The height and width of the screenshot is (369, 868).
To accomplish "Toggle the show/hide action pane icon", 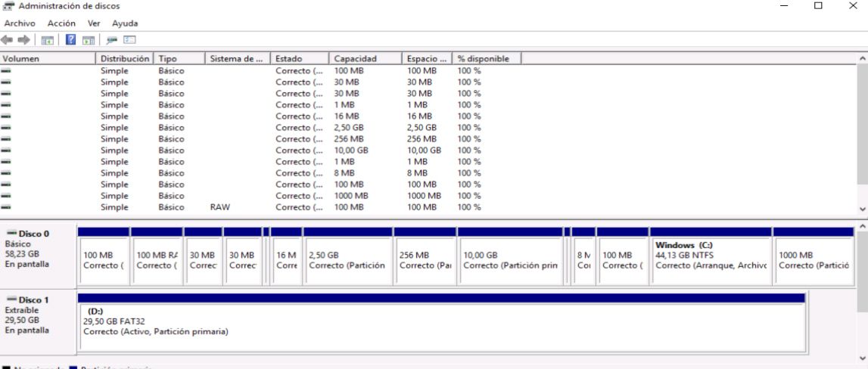I will [89, 39].
